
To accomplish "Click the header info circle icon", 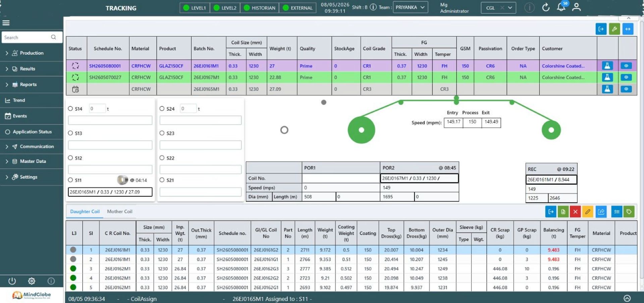I will point(529,7).
